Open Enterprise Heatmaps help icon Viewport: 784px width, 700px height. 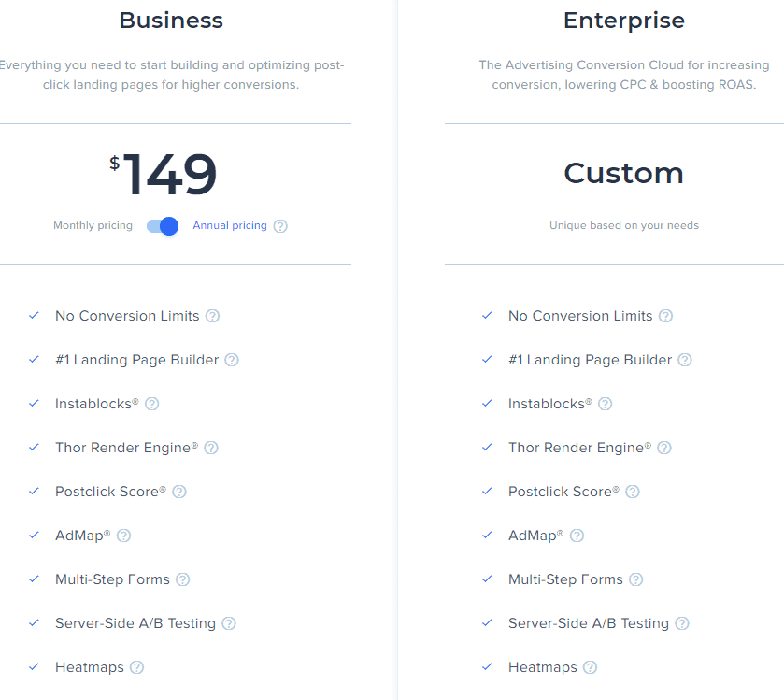590,667
